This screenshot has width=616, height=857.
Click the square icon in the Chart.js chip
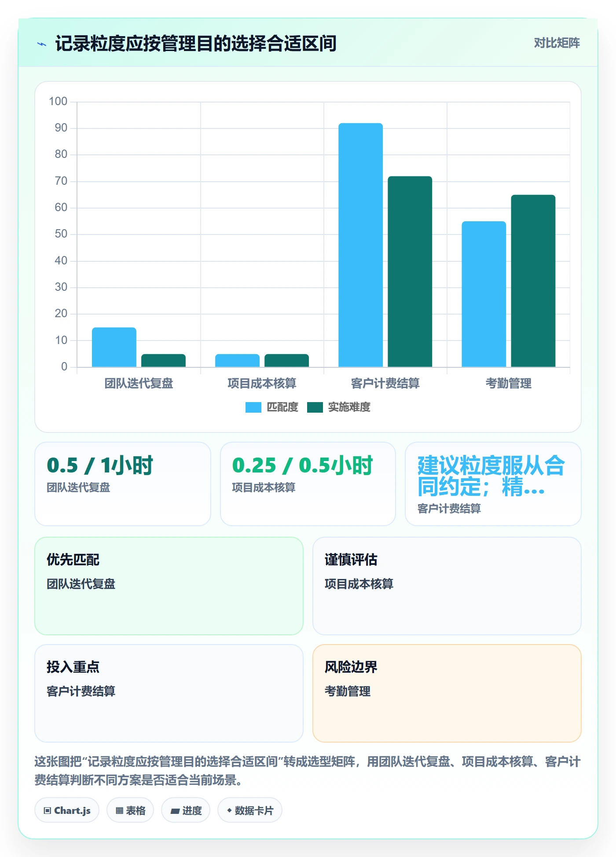[x=48, y=811]
